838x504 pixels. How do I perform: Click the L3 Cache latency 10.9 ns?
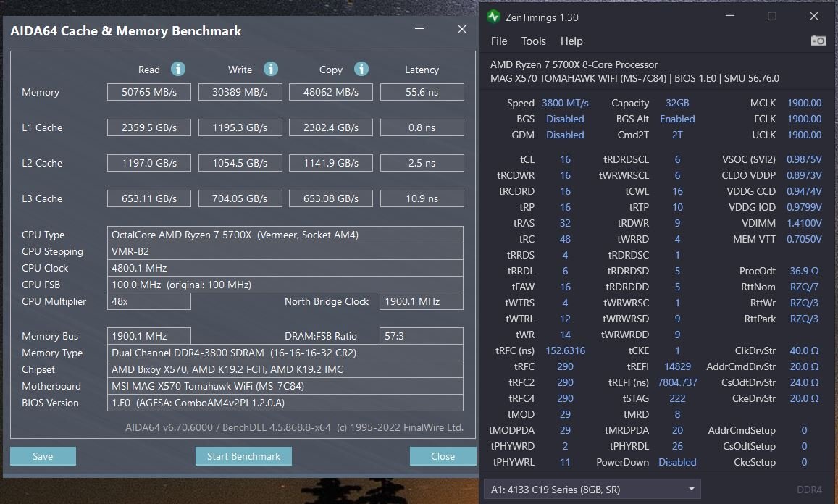tap(422, 198)
